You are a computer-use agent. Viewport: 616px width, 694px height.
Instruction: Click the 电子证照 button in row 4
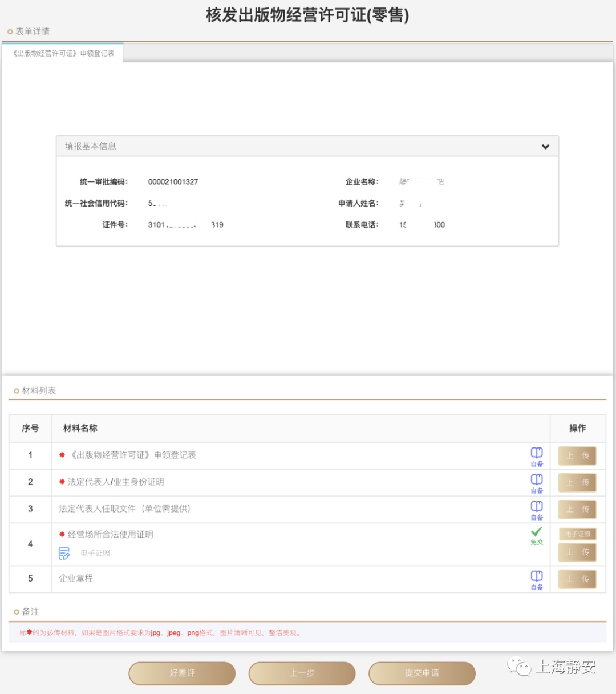pyautogui.click(x=577, y=534)
